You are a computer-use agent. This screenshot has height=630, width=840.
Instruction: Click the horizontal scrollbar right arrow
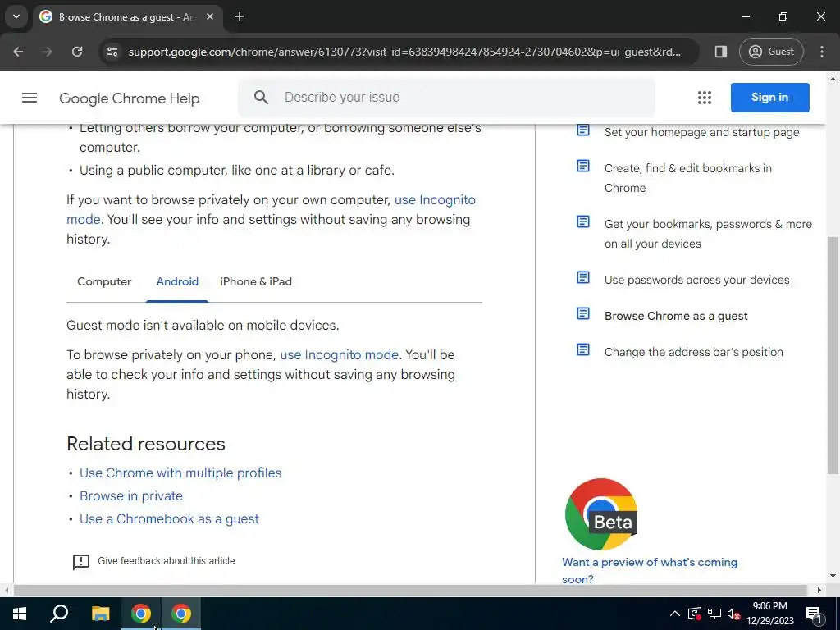point(819,591)
